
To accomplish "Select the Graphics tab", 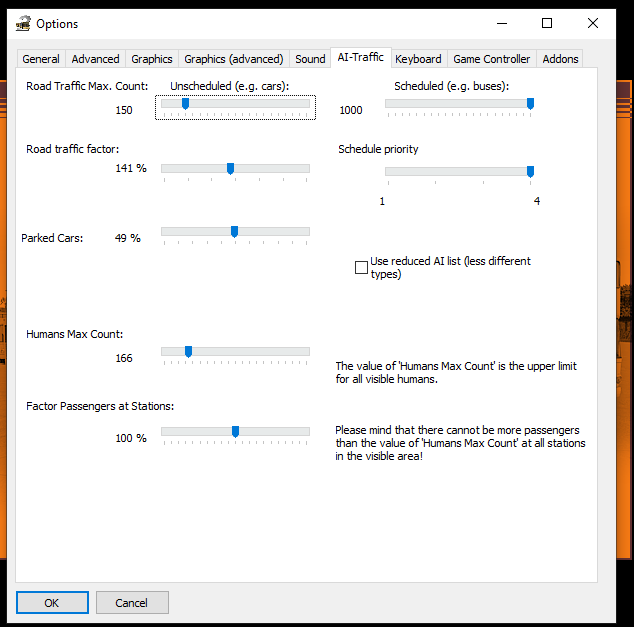I will click(152, 59).
